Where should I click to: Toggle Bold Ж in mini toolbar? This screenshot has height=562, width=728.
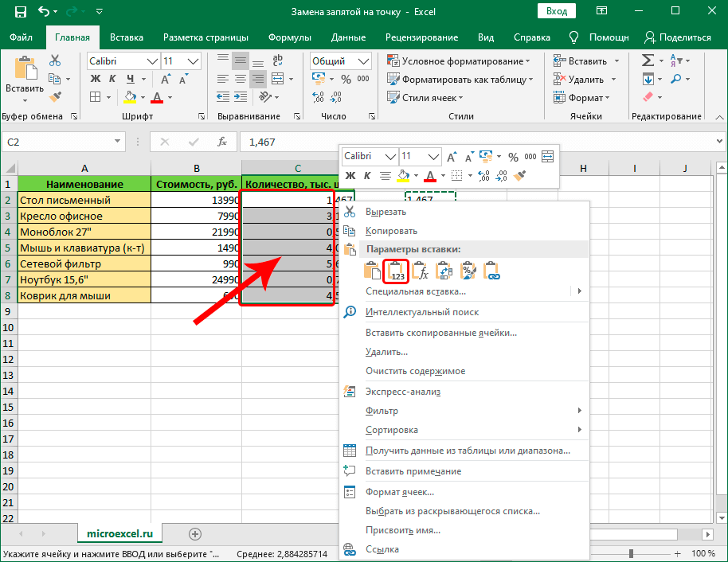(x=350, y=175)
